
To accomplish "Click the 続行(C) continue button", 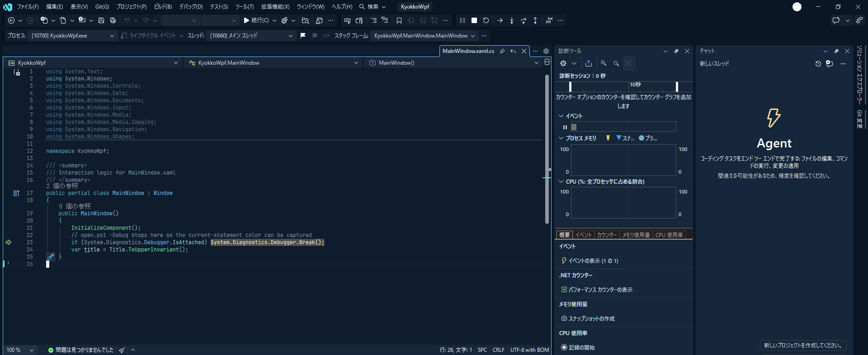I will pyautogui.click(x=256, y=20).
